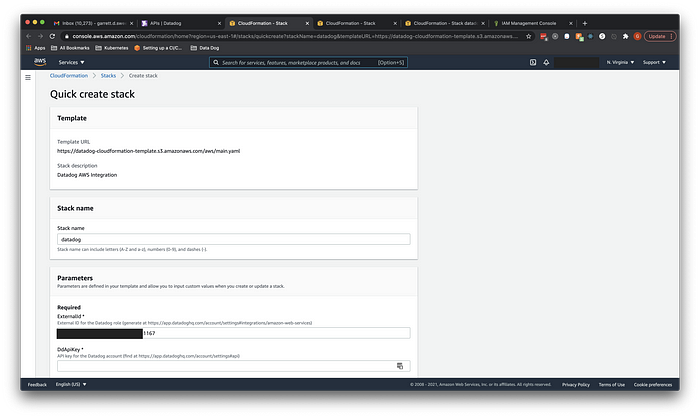Open the All Bookmarks folder
The width and height of the screenshot is (700, 418).
[x=70, y=48]
